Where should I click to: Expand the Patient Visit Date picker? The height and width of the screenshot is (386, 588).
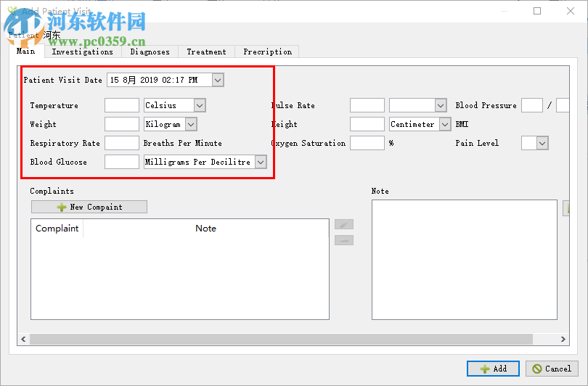(218, 80)
